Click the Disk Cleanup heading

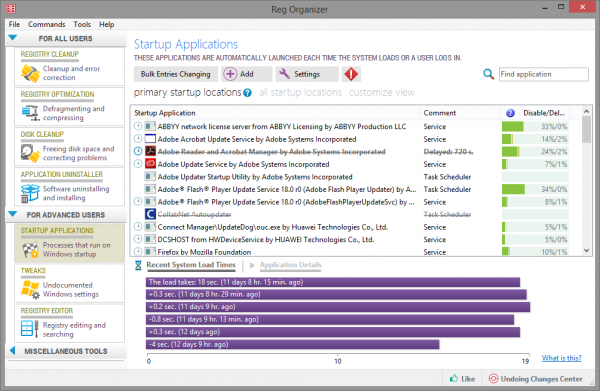(42, 134)
